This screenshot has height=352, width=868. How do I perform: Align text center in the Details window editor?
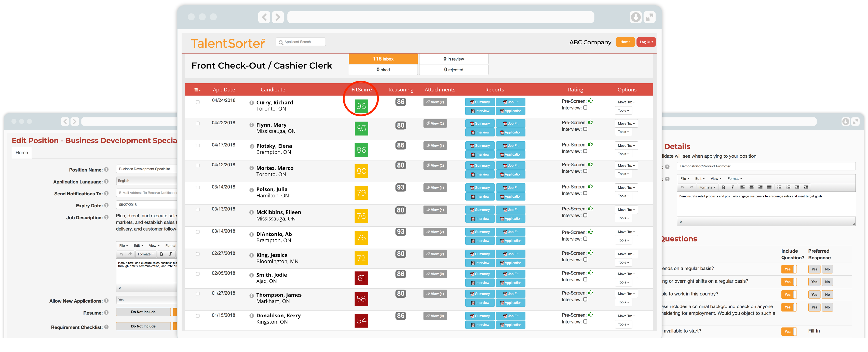click(751, 187)
